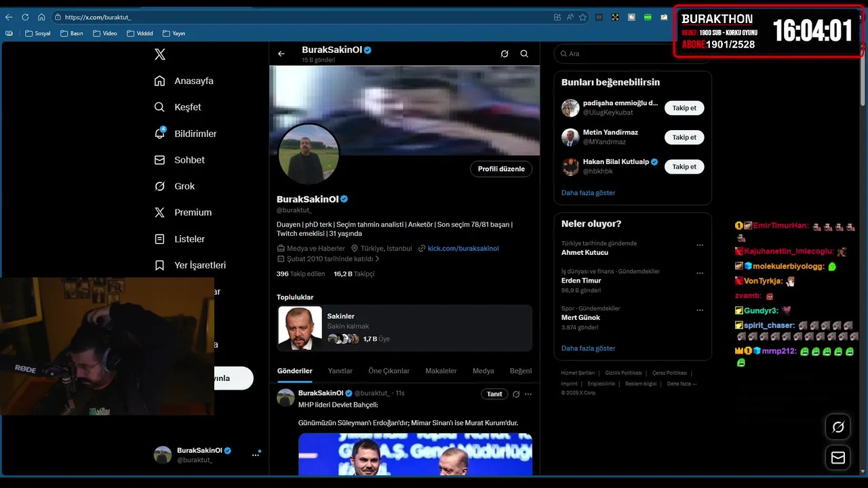Viewport: 868px width, 488px height.
Task: Switch to the Beğeni tab
Action: [x=521, y=371]
